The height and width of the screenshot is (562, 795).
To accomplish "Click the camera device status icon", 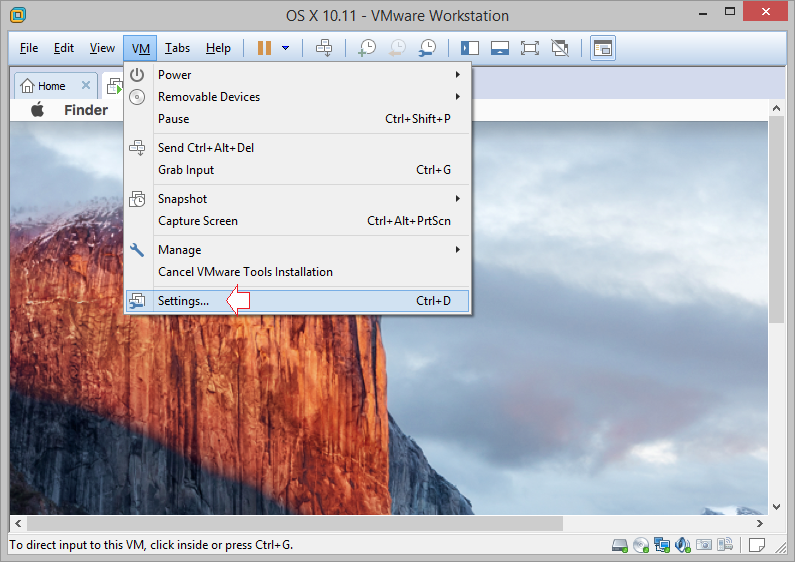I will coord(704,545).
